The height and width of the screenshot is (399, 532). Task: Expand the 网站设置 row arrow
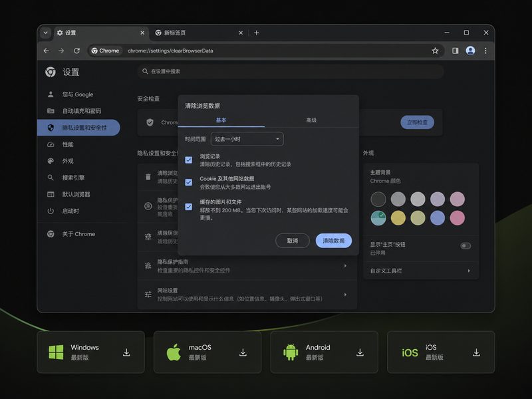[x=345, y=295]
